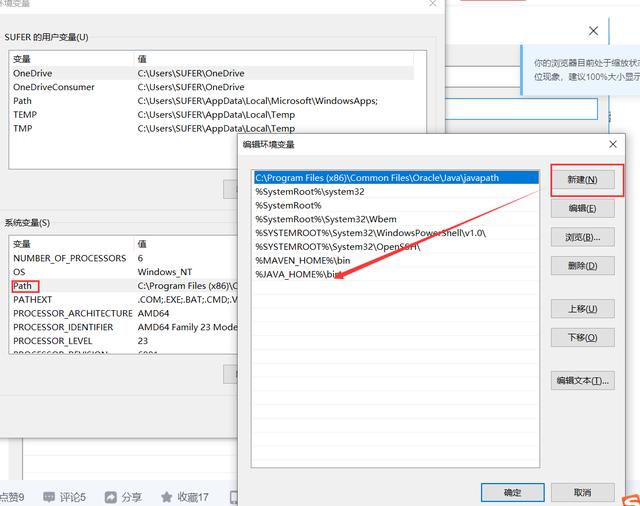Select PROCESSOR_LEVEL system variable
The image size is (640, 506).
(124, 341)
